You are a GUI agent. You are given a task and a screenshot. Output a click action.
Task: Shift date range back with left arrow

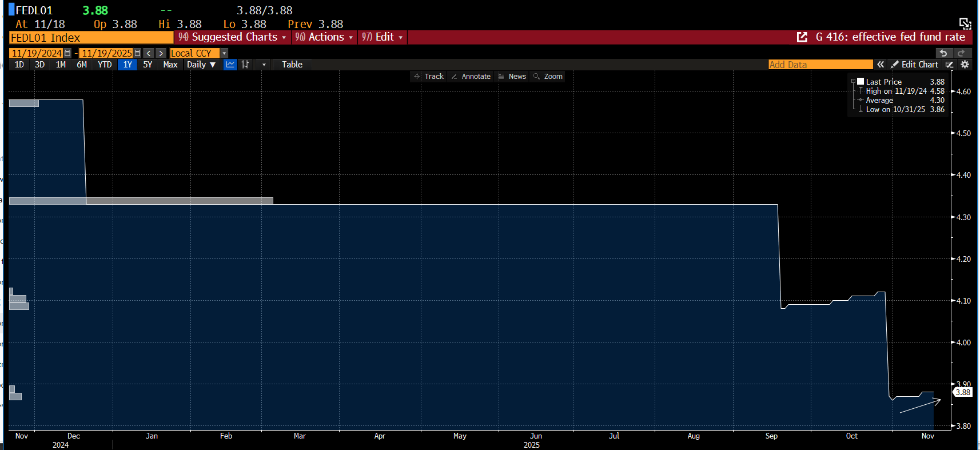(x=149, y=53)
